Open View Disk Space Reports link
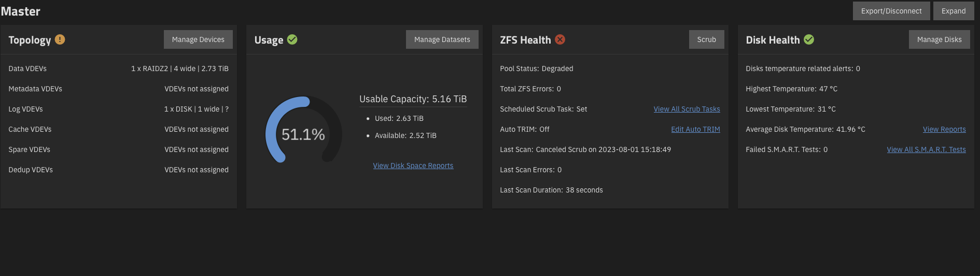980x276 pixels. [x=413, y=165]
